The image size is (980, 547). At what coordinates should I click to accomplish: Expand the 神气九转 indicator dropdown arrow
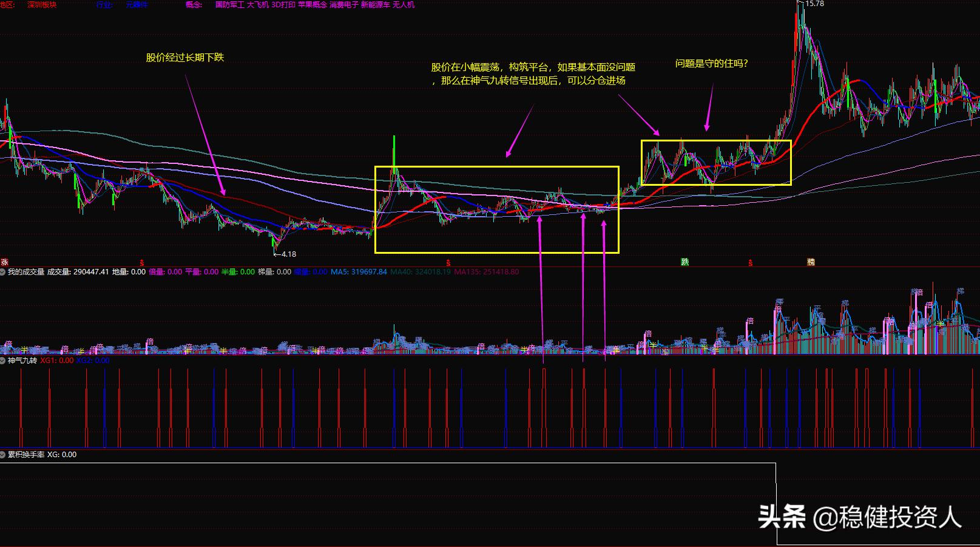[3, 361]
